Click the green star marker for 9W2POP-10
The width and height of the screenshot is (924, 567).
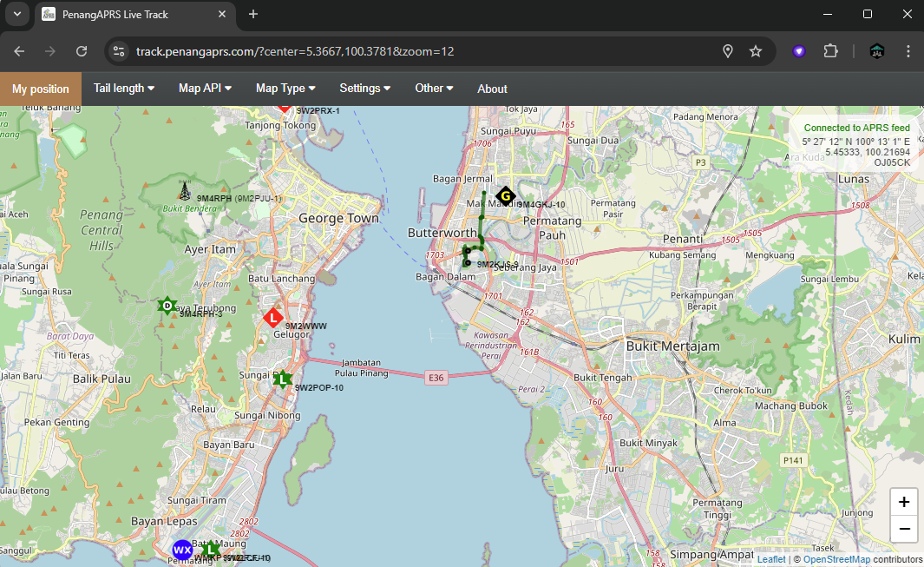[x=283, y=379]
